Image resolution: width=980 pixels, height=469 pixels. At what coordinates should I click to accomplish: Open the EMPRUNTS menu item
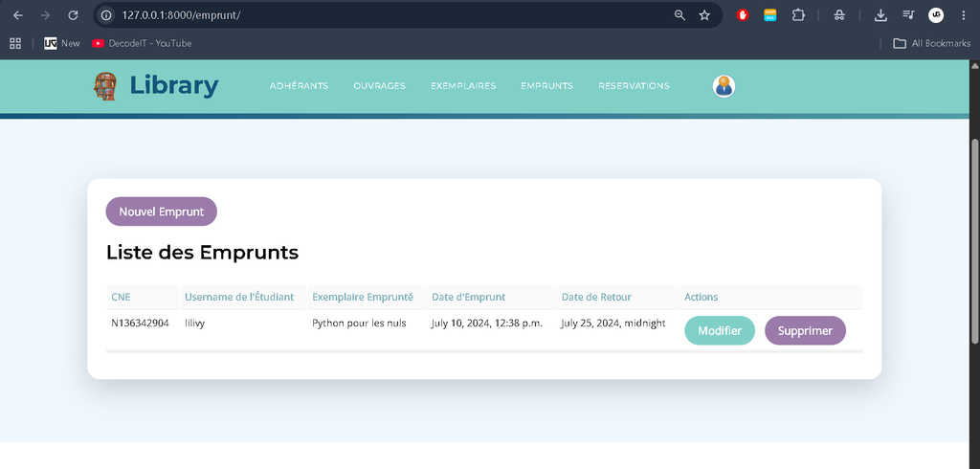546,86
